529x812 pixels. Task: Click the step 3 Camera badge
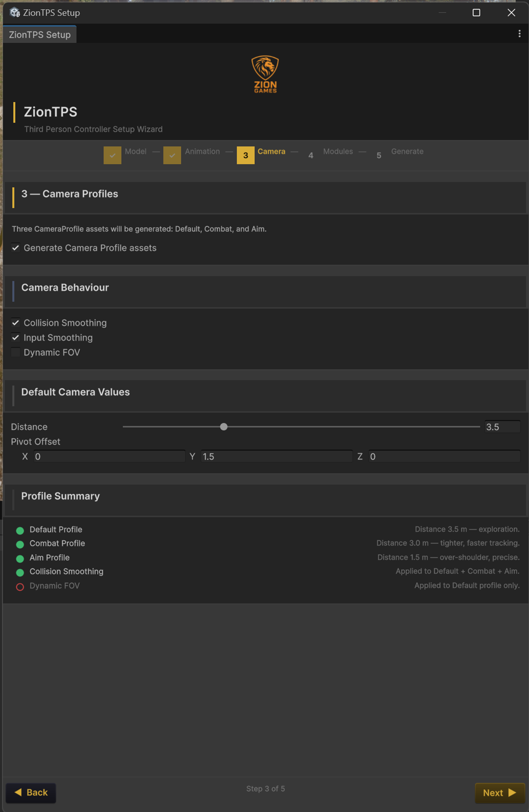tap(246, 155)
